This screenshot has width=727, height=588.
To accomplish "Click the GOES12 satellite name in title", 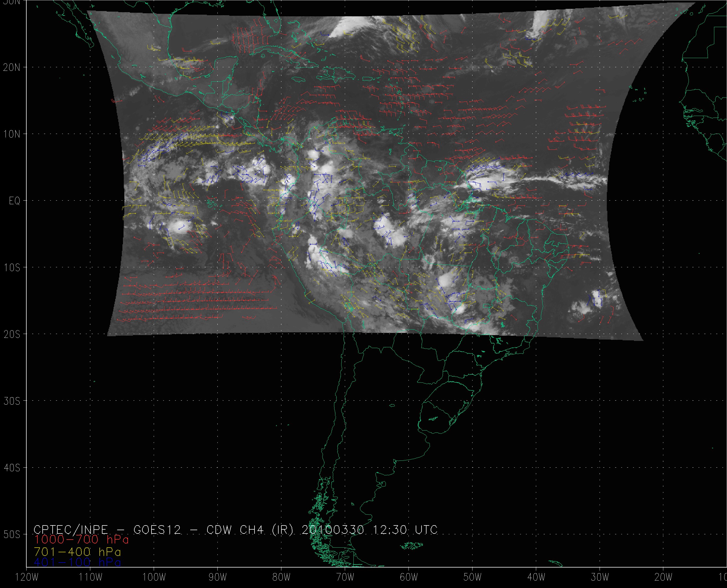I will pyautogui.click(x=157, y=529).
